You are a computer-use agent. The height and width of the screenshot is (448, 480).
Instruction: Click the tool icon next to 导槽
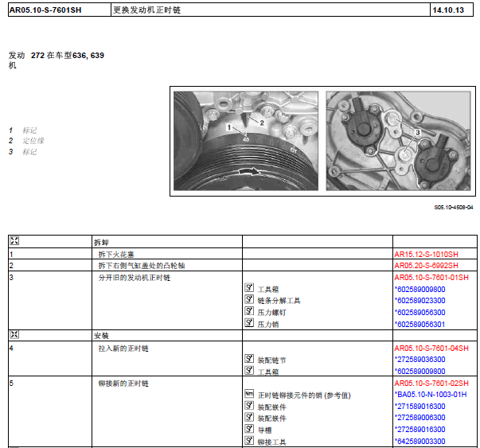[249, 429]
